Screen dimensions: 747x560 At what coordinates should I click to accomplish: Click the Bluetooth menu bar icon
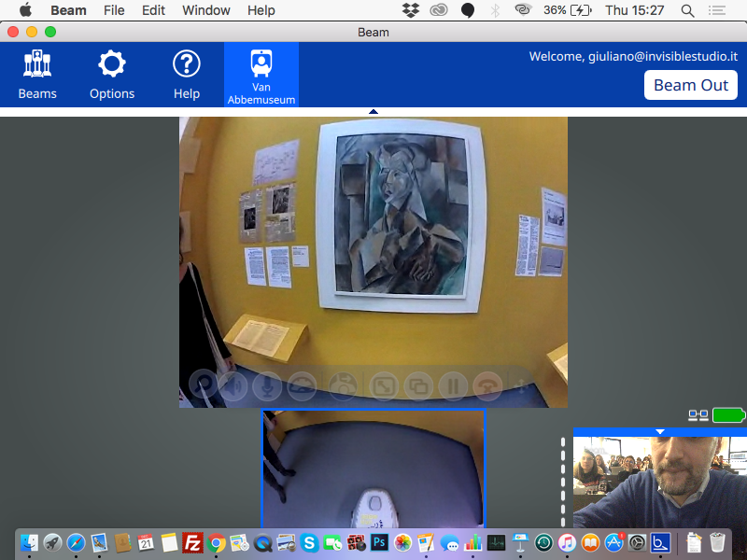pyautogui.click(x=495, y=10)
